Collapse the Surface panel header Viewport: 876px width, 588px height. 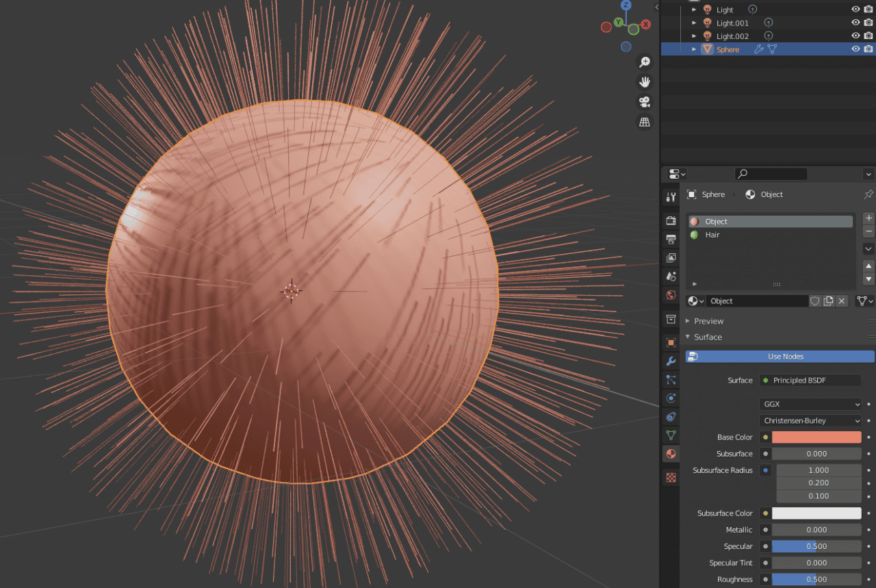706,337
